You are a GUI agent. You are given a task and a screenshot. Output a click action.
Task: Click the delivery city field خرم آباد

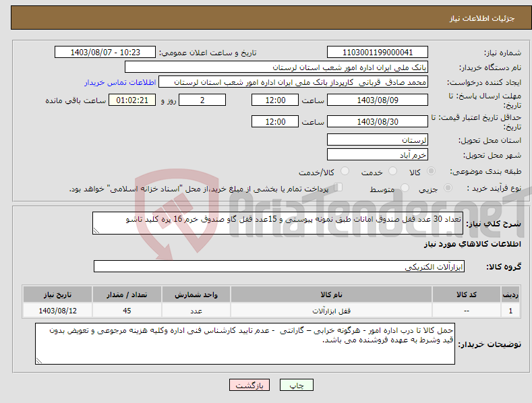378,155
